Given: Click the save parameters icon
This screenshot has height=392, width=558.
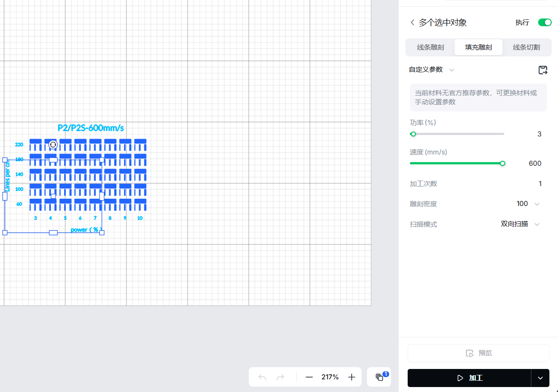Looking at the screenshot, I should [543, 70].
